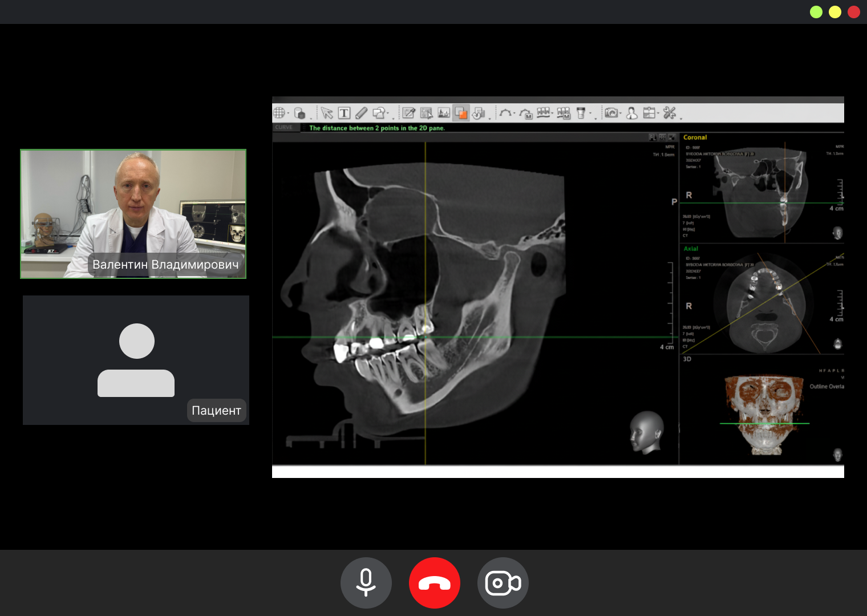End the call with red hang-up button
Screen dimensions: 867x616
(435, 583)
